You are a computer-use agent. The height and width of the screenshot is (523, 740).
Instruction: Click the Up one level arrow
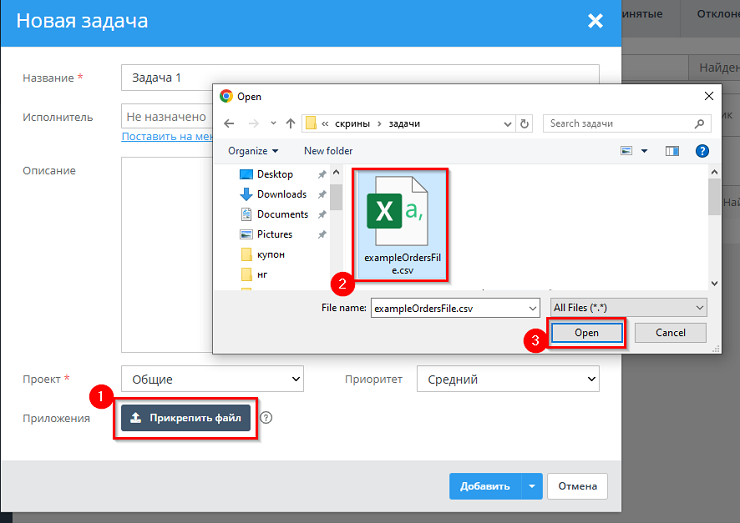click(x=290, y=124)
